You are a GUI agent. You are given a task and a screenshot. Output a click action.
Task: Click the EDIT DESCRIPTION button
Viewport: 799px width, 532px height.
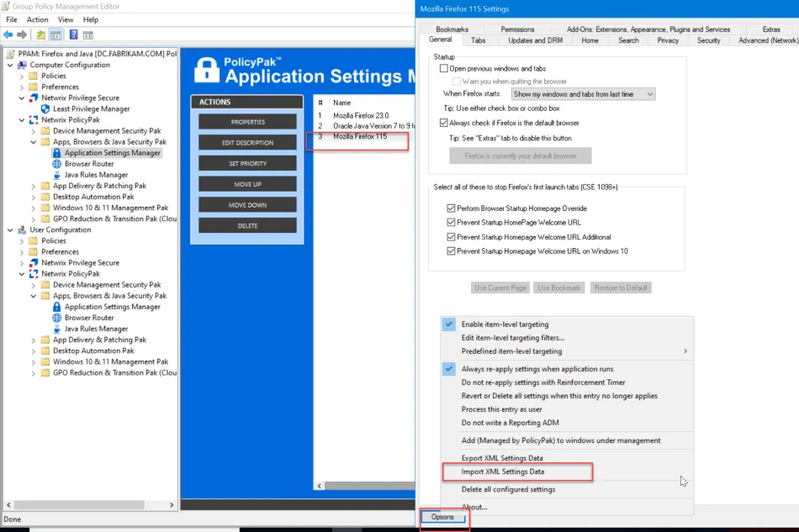[x=247, y=143]
